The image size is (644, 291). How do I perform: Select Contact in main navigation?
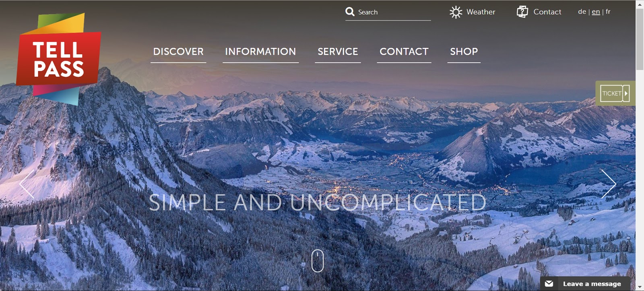click(404, 52)
